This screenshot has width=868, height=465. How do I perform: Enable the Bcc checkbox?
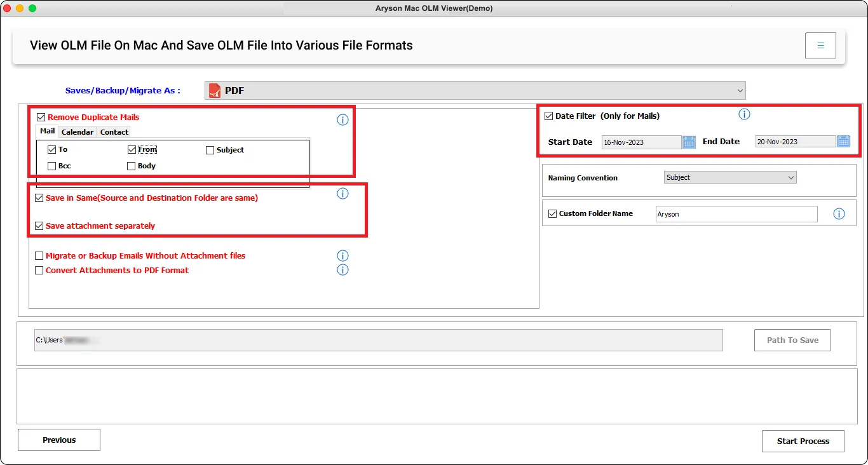(52, 166)
